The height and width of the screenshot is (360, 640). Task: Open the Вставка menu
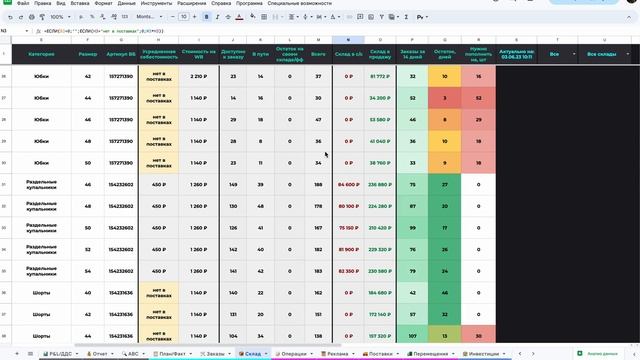tap(80, 3)
